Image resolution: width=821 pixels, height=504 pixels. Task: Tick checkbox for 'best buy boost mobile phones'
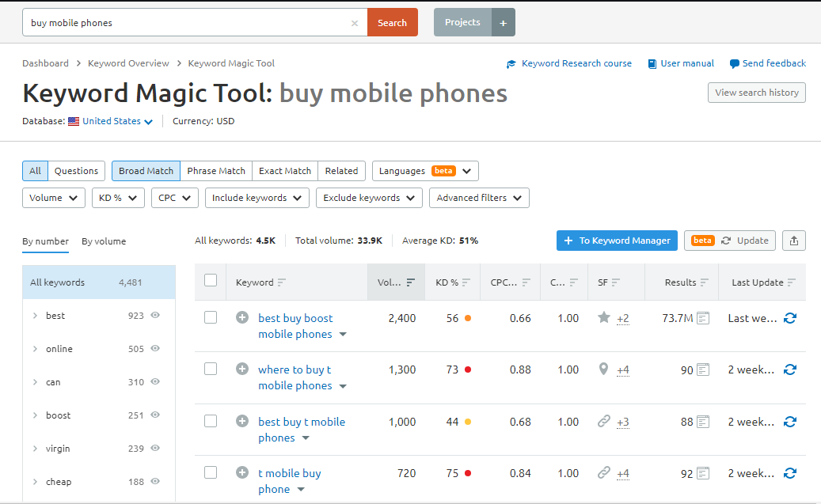(x=211, y=317)
